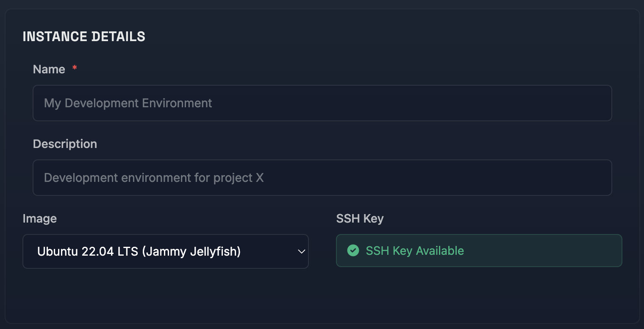Click the INSTANCE DETAILS section header
This screenshot has height=329, width=644.
point(84,36)
